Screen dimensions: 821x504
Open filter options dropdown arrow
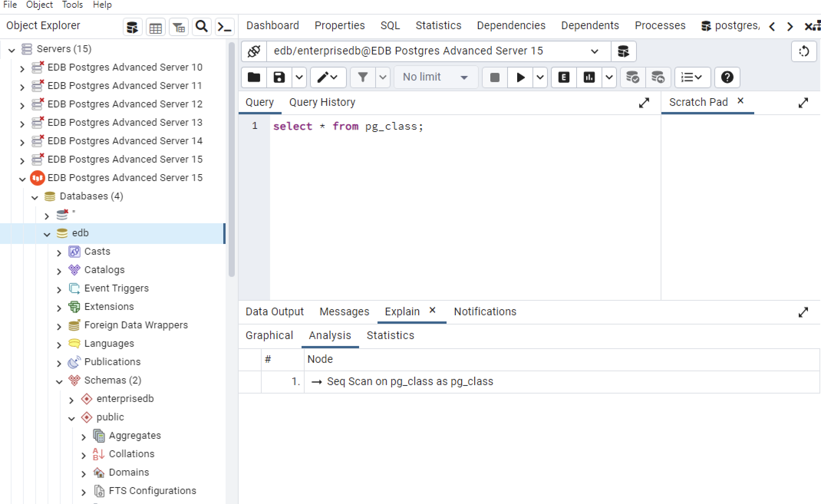[x=382, y=77]
